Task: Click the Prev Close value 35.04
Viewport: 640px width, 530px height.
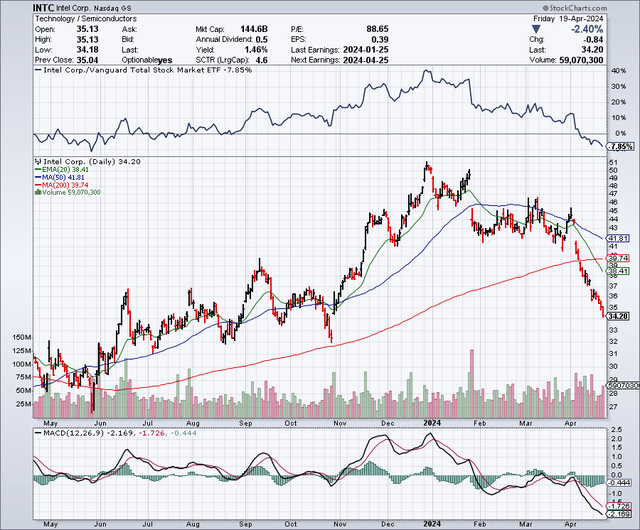Action: (x=87, y=60)
